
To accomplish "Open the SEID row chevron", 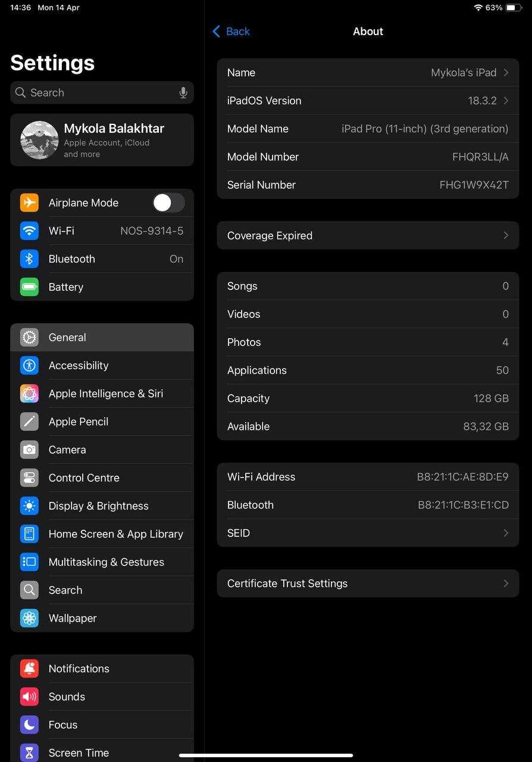I will click(x=506, y=533).
